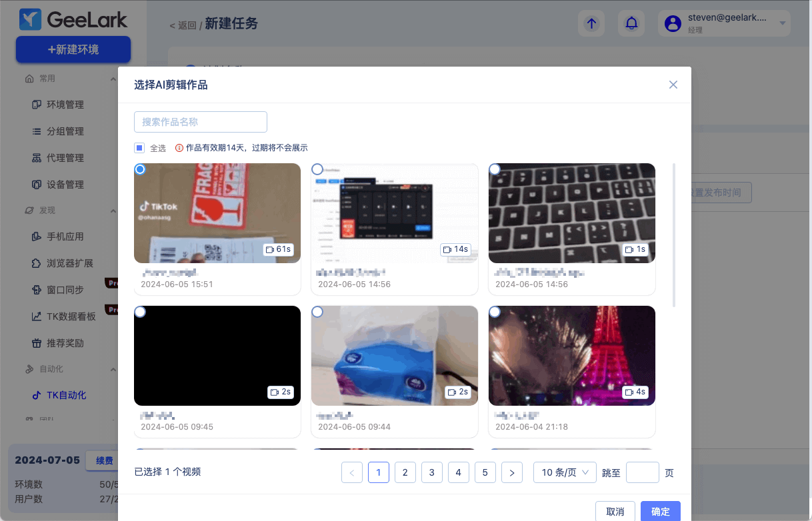The height and width of the screenshot is (521, 812).
Task: Click the 推荐奖励 gift icon
Action: tap(37, 343)
